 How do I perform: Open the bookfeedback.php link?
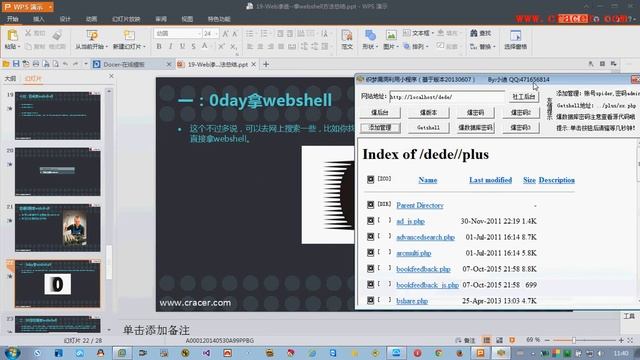click(x=423, y=269)
